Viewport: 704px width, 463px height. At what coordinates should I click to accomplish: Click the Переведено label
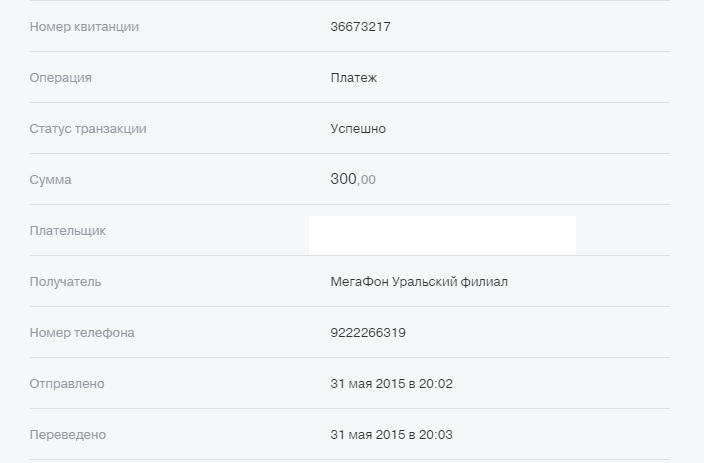pos(68,435)
